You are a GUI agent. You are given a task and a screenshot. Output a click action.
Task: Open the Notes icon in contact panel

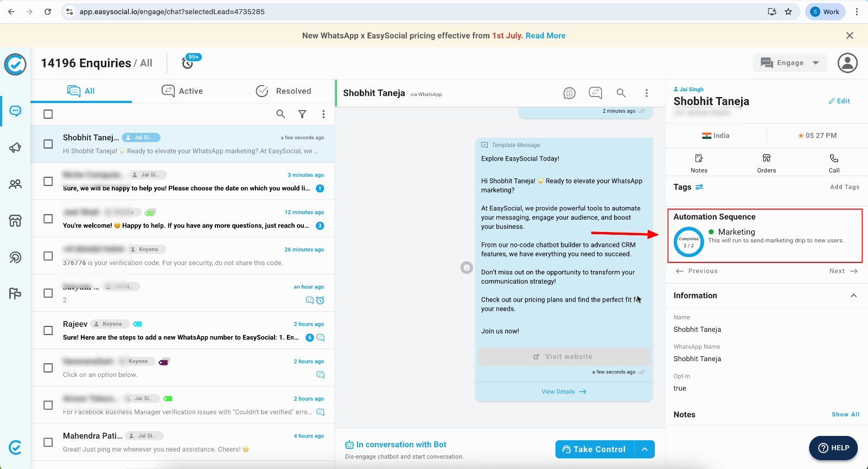click(699, 158)
